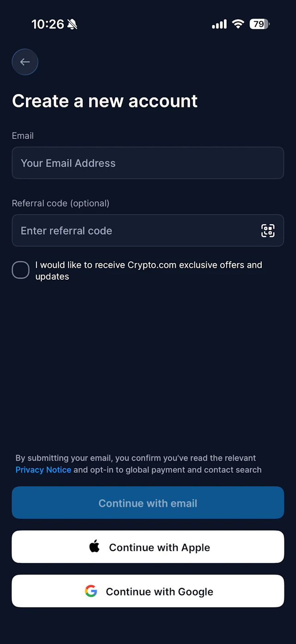Click the Referral code (optional) label
The height and width of the screenshot is (644, 296).
tap(61, 203)
